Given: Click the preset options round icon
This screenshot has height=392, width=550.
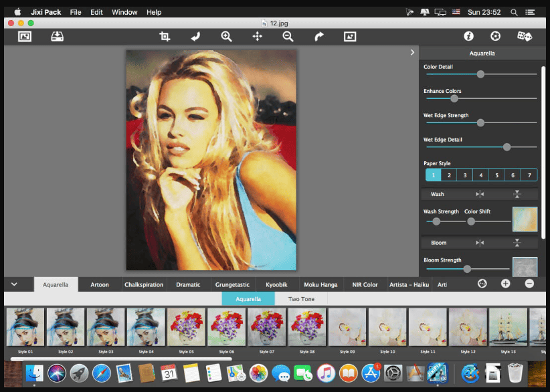Looking at the screenshot, I should 482,284.
